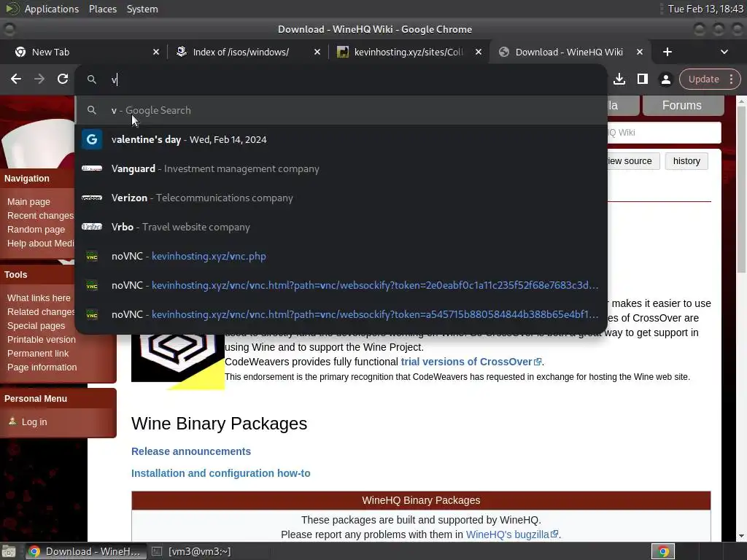The width and height of the screenshot is (747, 560).
Task: Open Help about MediaWiki link
Action: pos(41,244)
